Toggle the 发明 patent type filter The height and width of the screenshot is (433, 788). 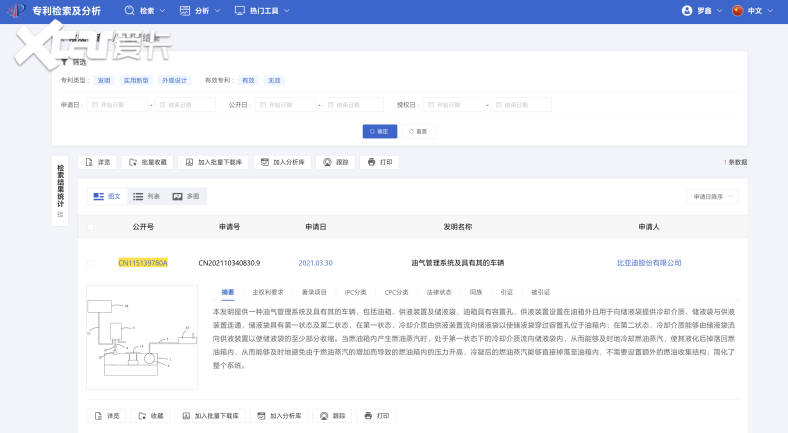pos(104,80)
